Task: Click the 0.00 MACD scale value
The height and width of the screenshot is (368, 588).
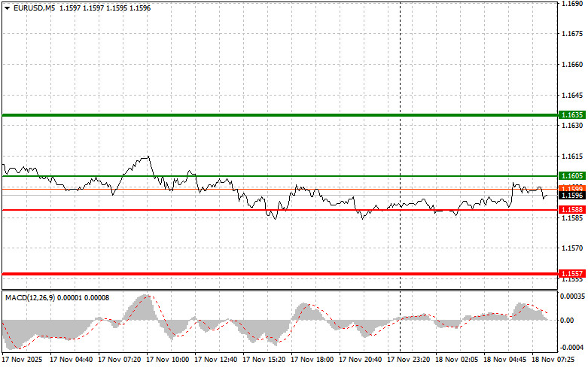Action: point(567,320)
